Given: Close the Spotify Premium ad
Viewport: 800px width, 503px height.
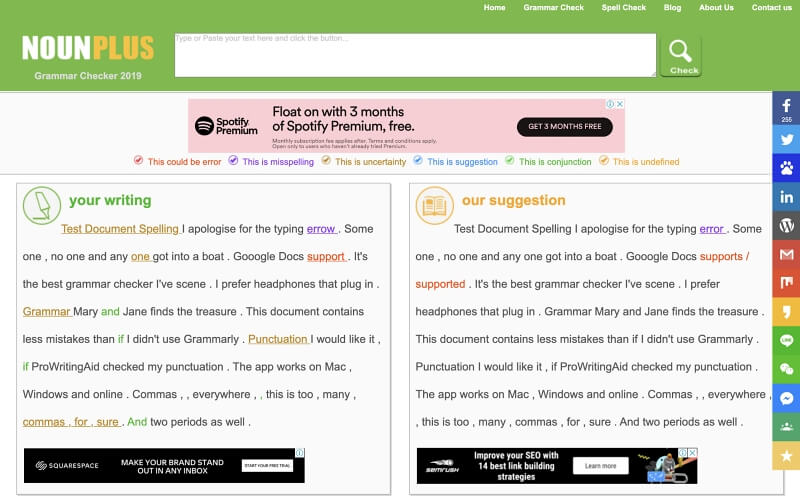Looking at the screenshot, I should coord(620,104).
